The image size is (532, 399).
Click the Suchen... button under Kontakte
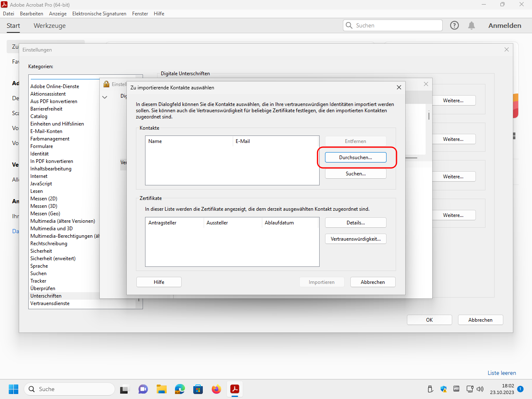355,174
